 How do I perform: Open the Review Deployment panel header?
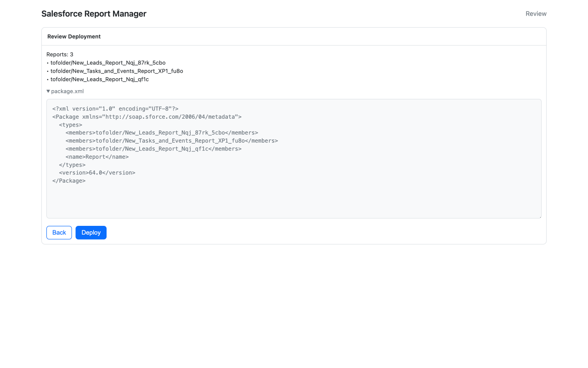(74, 36)
